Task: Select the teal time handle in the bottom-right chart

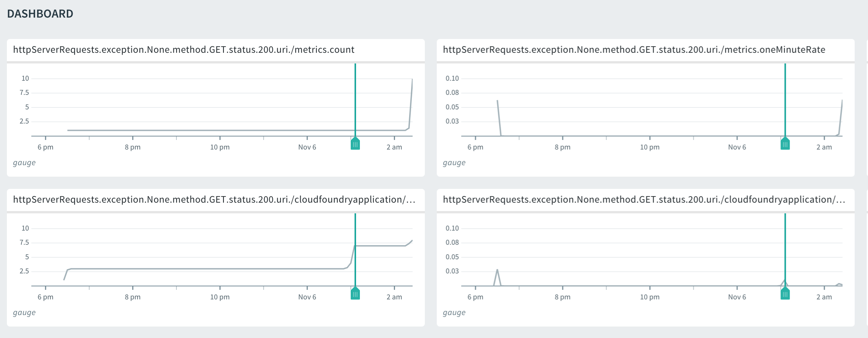Action: 785,294
